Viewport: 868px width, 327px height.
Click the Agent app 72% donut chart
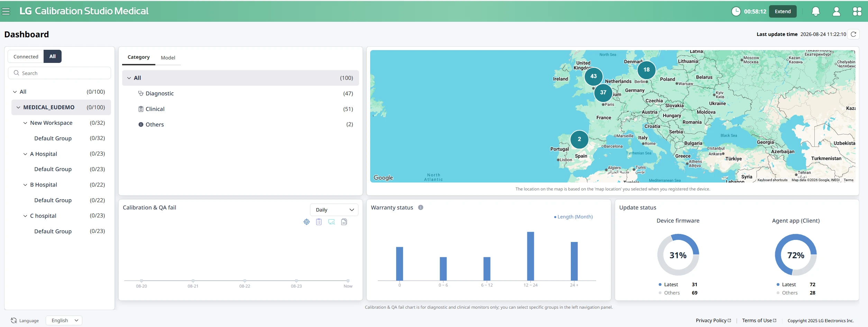tap(796, 255)
